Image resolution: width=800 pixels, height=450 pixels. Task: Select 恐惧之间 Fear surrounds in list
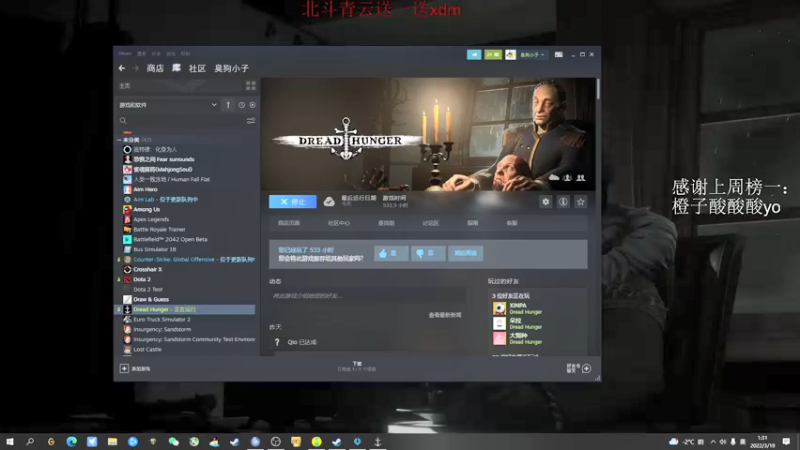(x=164, y=159)
